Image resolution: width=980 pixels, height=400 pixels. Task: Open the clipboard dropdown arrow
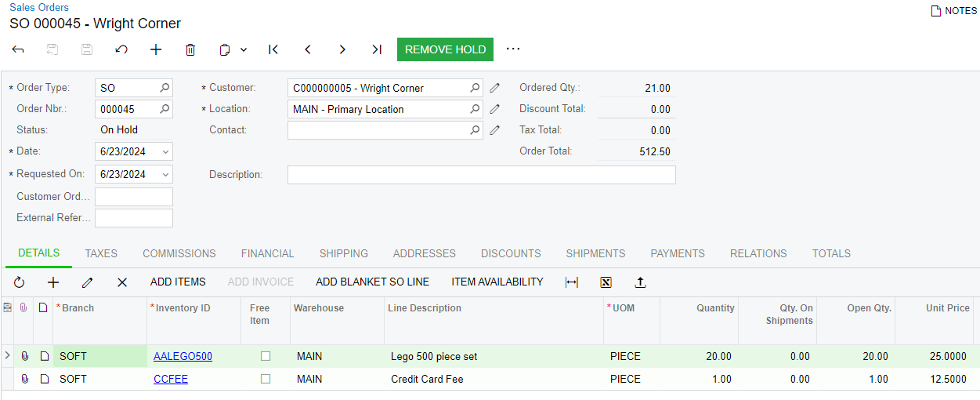244,49
